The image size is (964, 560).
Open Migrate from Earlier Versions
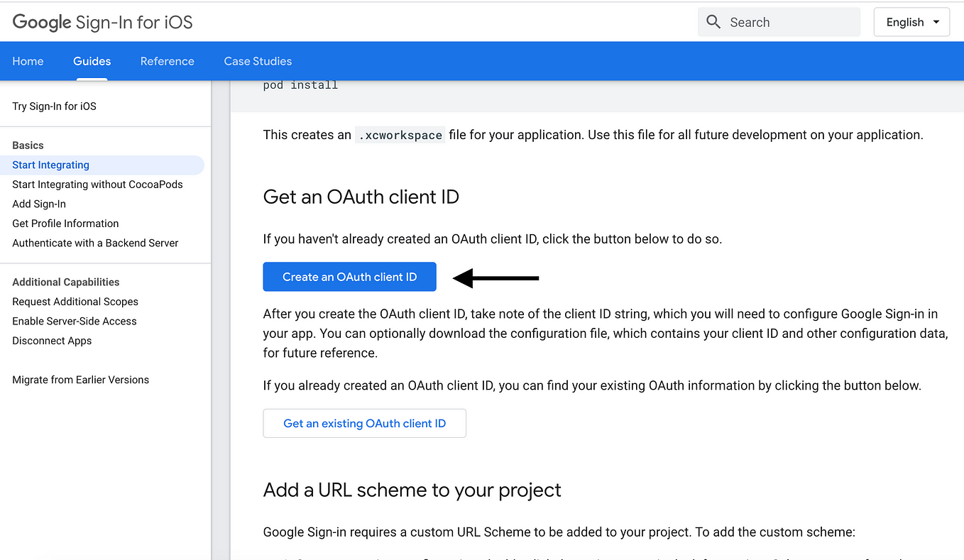coord(80,380)
